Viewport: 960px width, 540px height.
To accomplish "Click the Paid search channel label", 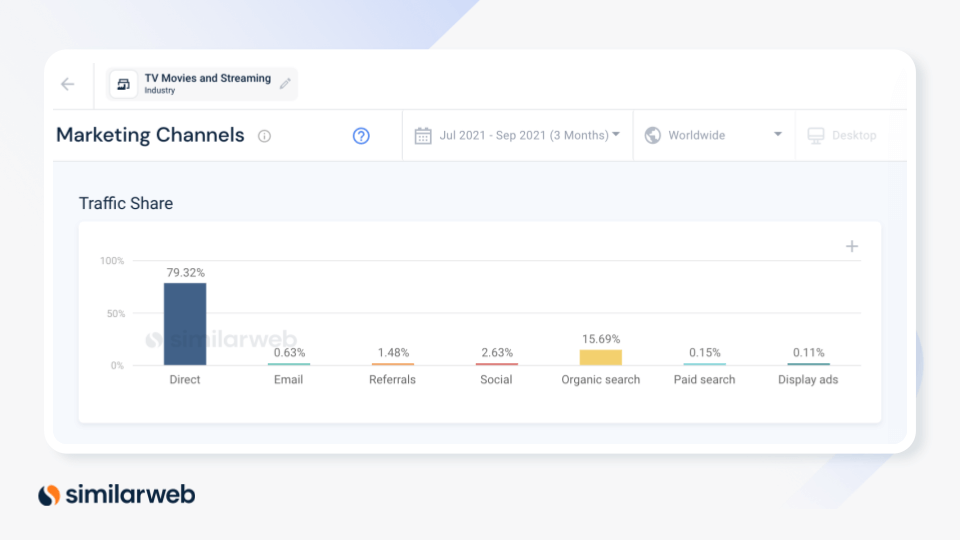I will (x=704, y=380).
